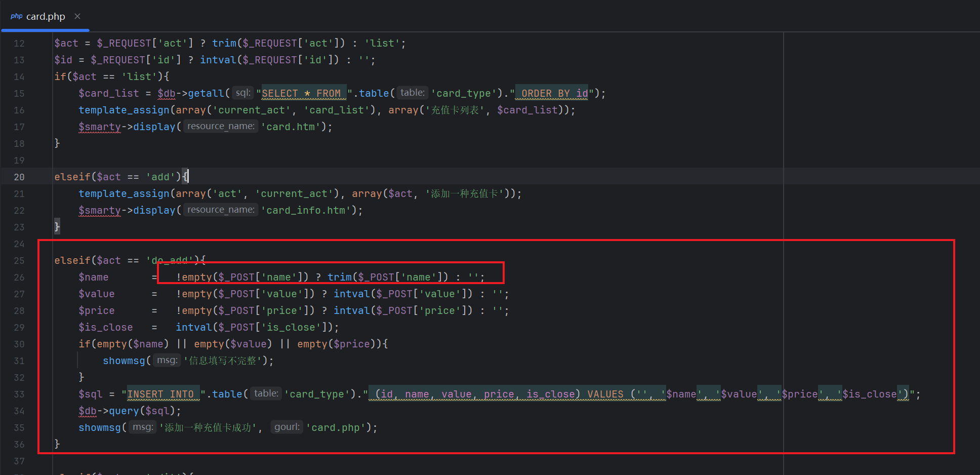Viewport: 980px width, 475px height.
Task: Select the card.php editor tab
Action: pos(45,16)
